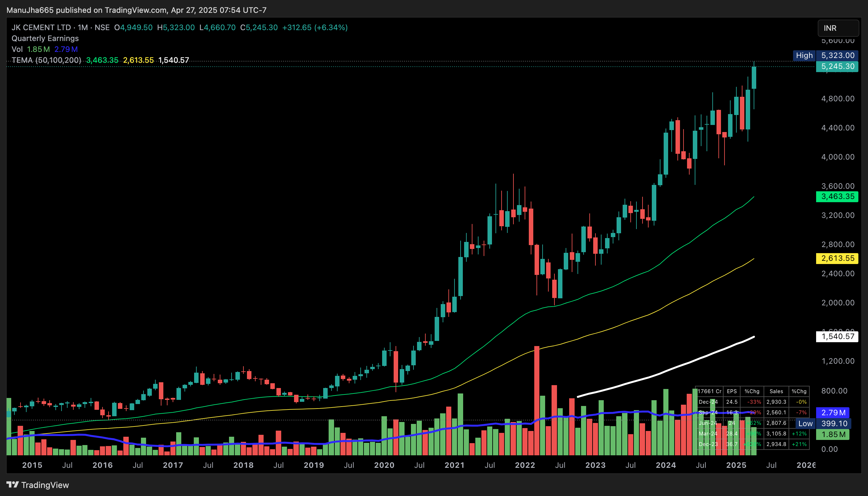Click the 2,800.00 price scale tick
The height and width of the screenshot is (496, 868).
pos(838,244)
